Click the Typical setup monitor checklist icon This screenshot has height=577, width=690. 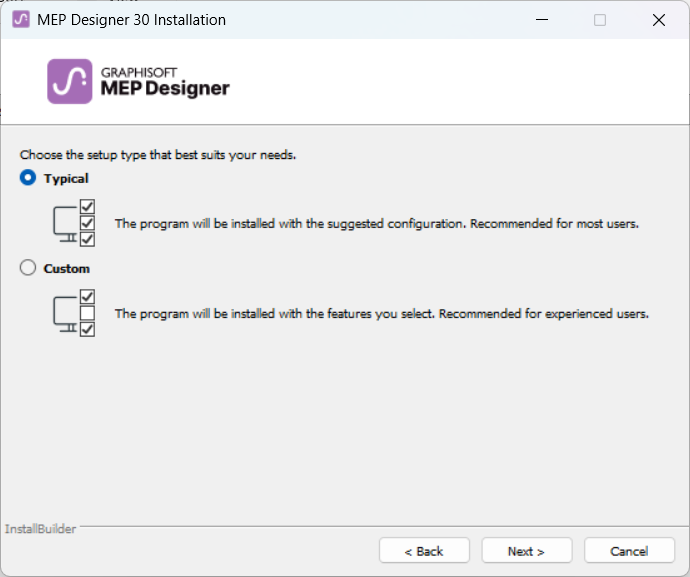tap(74, 223)
